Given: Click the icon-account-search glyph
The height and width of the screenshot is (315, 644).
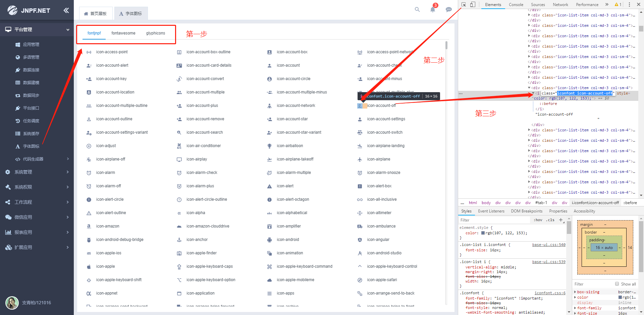Looking at the screenshot, I should point(179,133).
